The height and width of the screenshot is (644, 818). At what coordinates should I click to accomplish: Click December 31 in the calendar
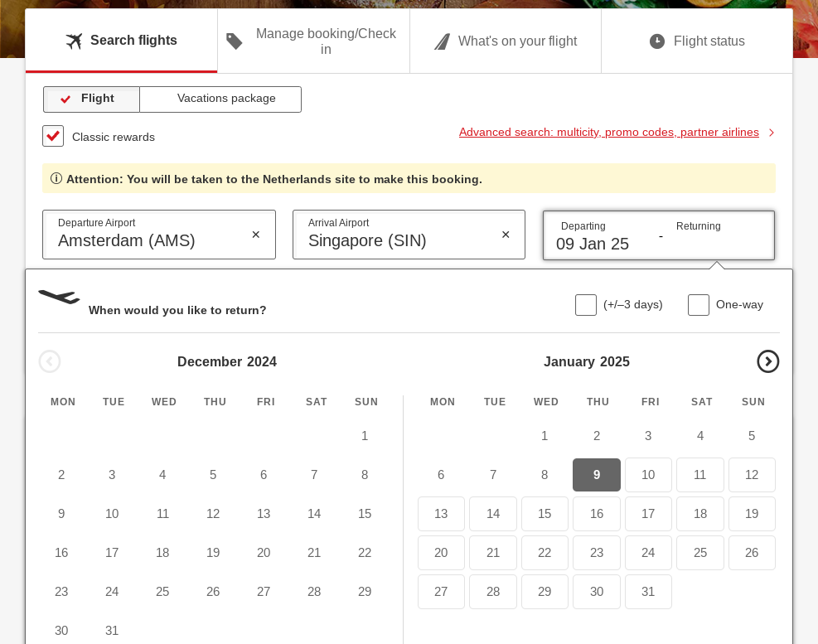pyautogui.click(x=112, y=631)
